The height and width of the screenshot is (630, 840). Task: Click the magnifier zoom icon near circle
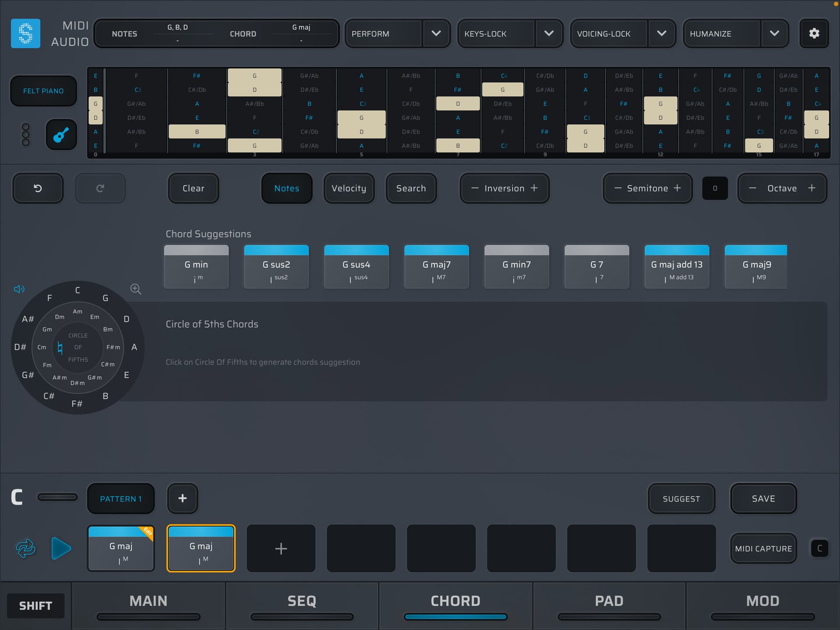(x=136, y=289)
